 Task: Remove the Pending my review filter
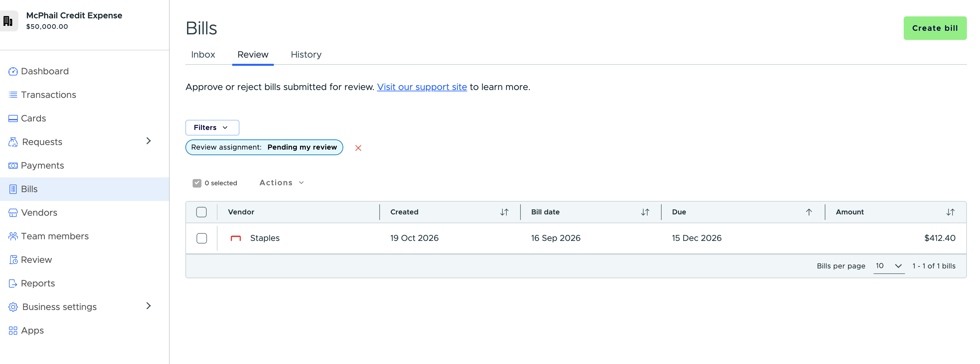tap(358, 148)
